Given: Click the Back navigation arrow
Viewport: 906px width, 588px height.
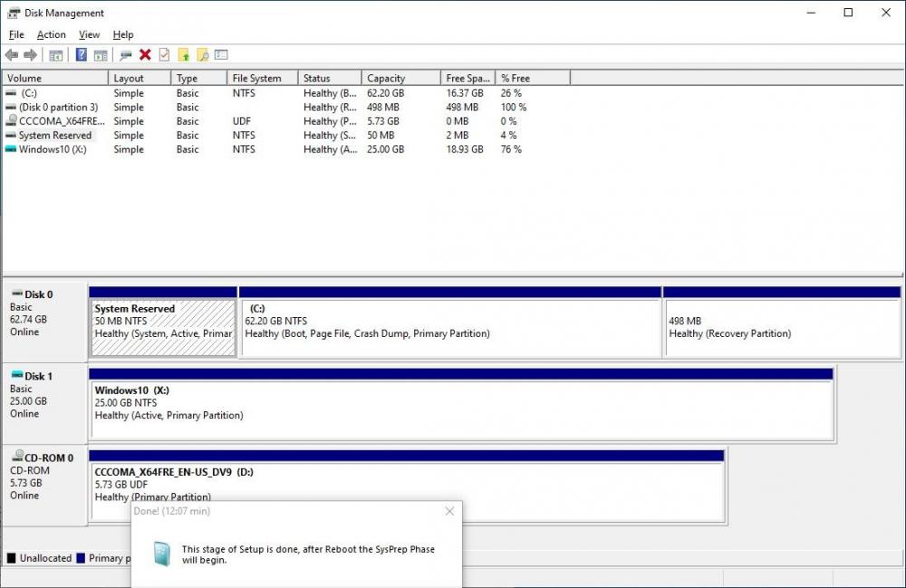Looking at the screenshot, I should (11, 54).
